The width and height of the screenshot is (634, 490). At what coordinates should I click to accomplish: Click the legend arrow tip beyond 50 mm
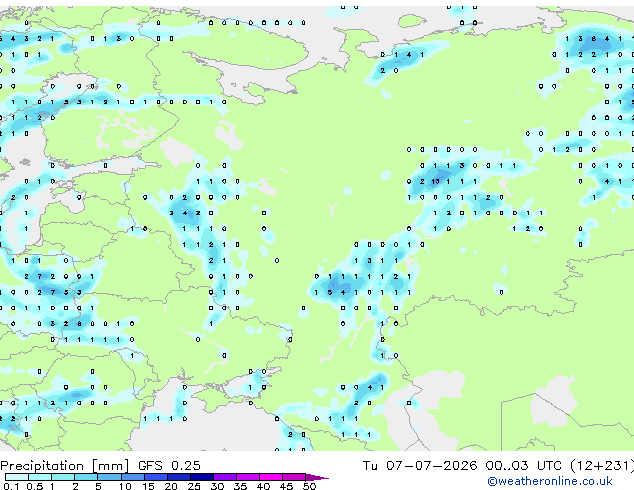point(319,477)
